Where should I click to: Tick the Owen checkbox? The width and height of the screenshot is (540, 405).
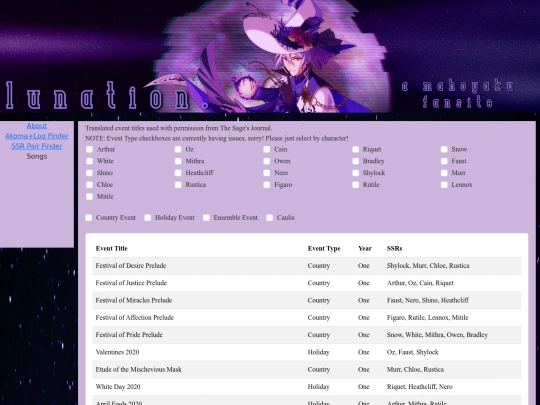tap(267, 161)
